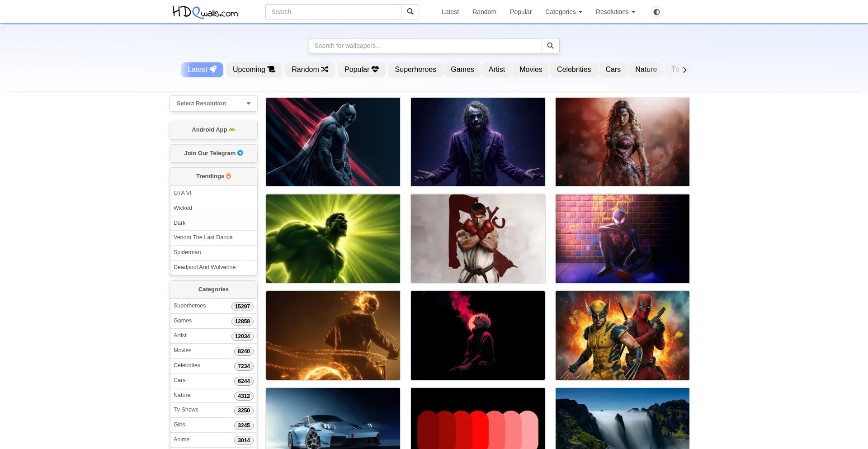Screen dimensions: 868x449
Task: Expand the Resolutions dropdown menu
Action: 615,12
